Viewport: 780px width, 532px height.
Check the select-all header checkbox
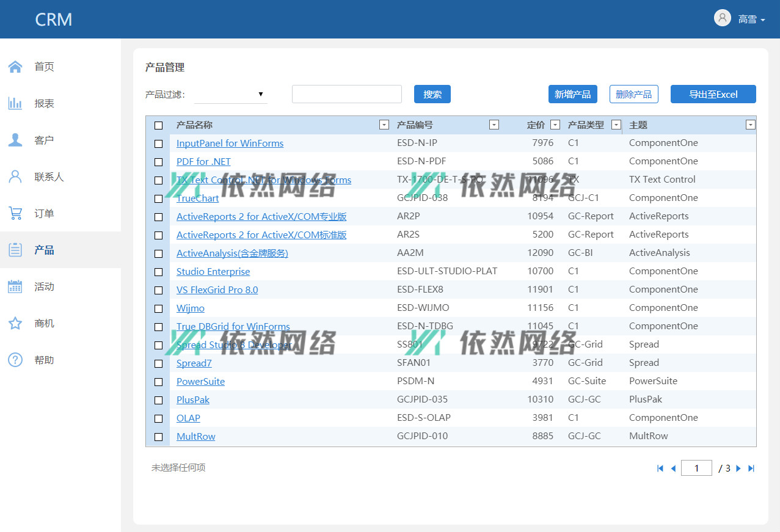tap(159, 125)
